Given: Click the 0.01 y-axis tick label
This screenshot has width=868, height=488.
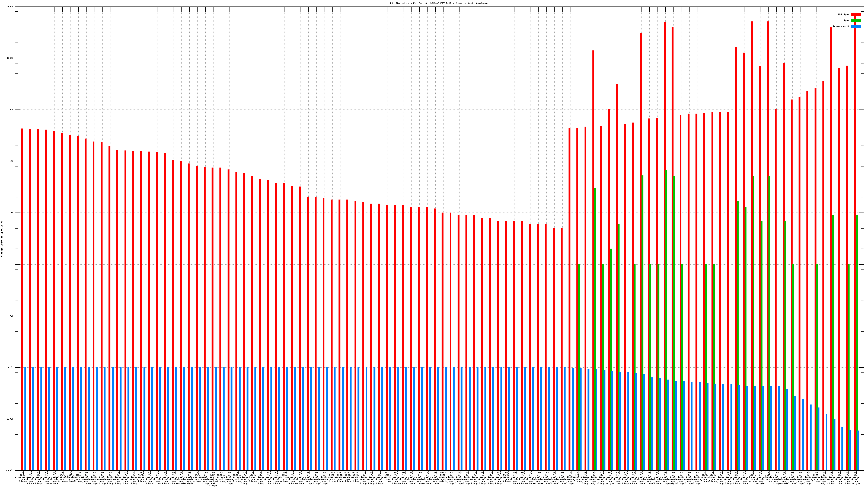Looking at the screenshot, I should (11, 367).
